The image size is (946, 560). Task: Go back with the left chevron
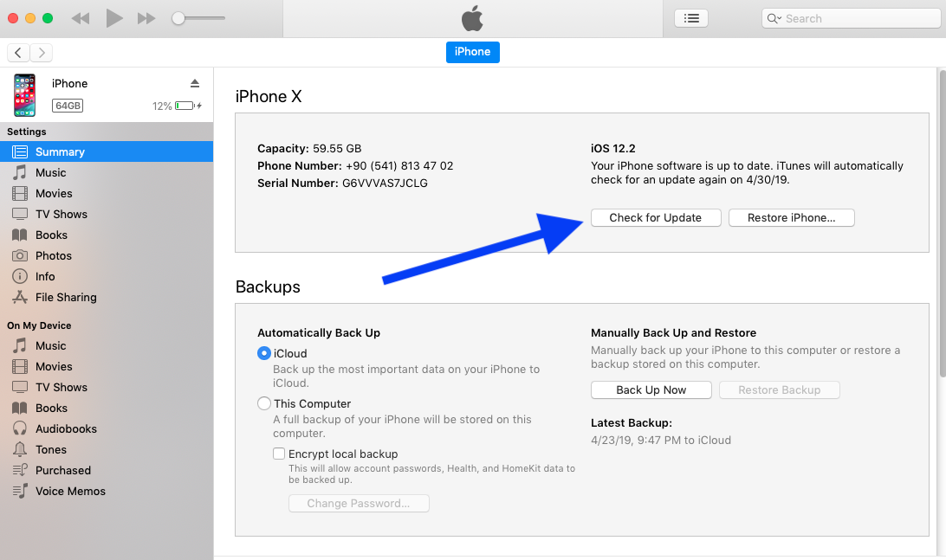tap(18, 53)
